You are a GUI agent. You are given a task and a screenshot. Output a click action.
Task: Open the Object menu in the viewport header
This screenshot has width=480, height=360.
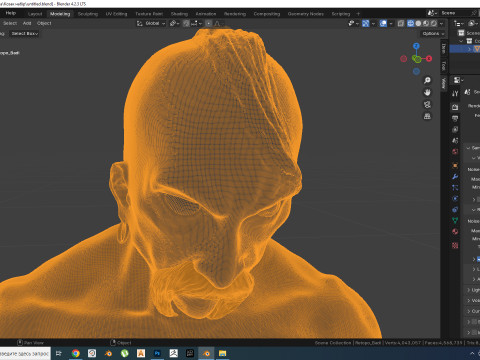click(44, 23)
